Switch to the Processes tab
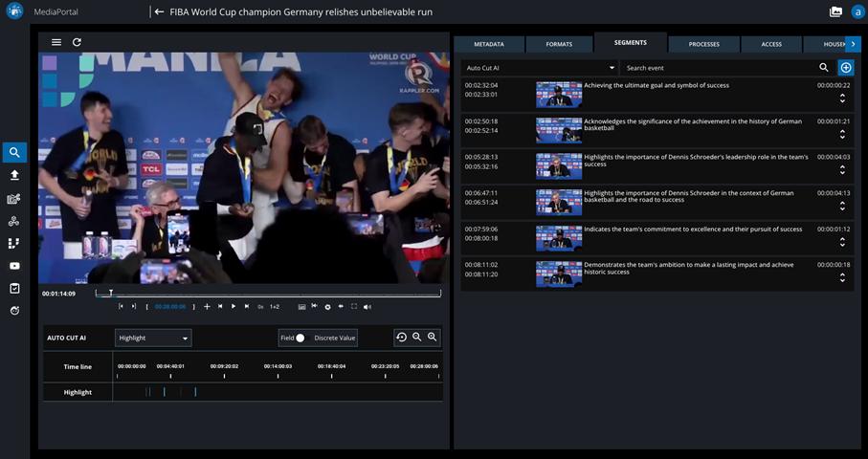The image size is (868, 459). (x=704, y=44)
